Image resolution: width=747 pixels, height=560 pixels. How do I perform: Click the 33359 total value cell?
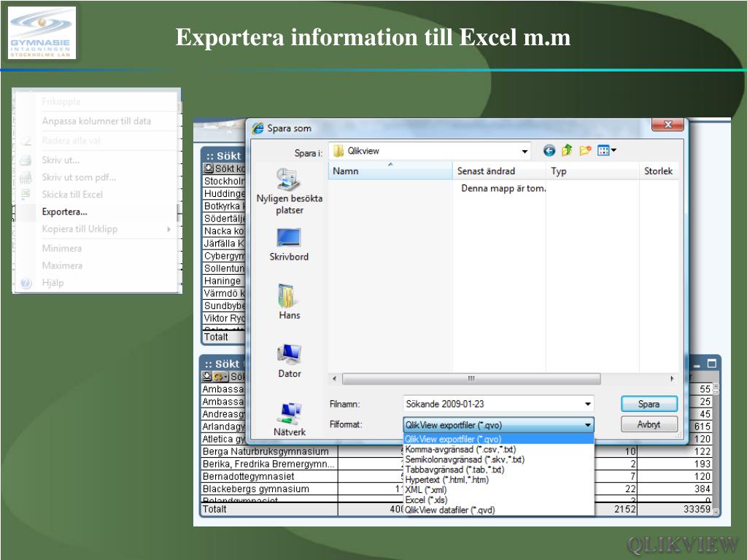pyautogui.click(x=697, y=509)
